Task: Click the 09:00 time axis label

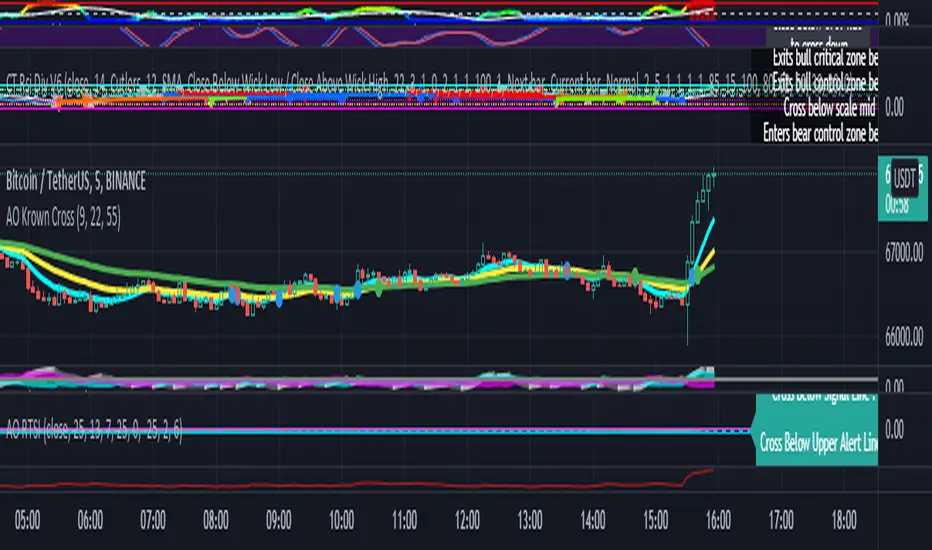Action: pyautogui.click(x=279, y=520)
